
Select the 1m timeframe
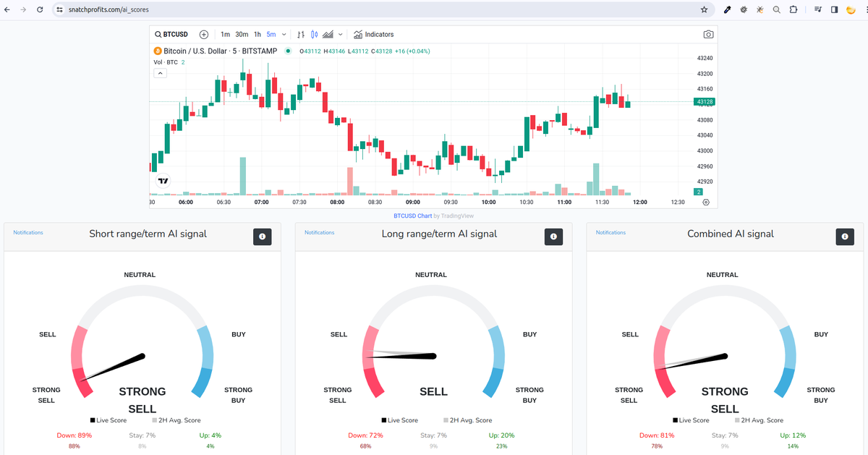click(x=225, y=34)
